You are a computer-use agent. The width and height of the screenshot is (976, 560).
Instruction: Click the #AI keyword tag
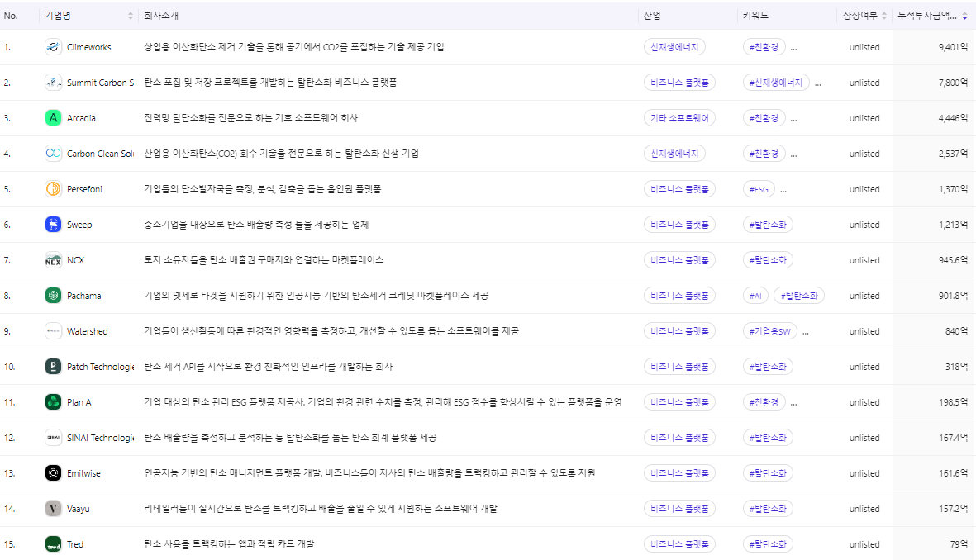(755, 296)
